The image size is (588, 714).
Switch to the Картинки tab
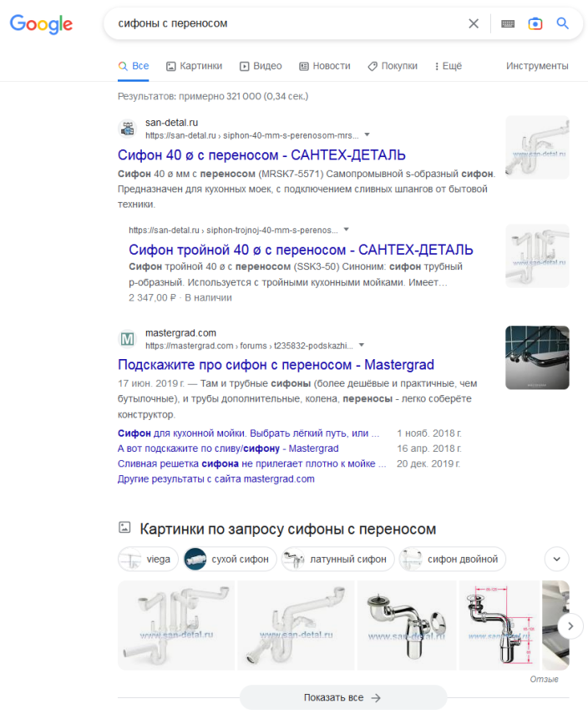pyautogui.click(x=194, y=66)
